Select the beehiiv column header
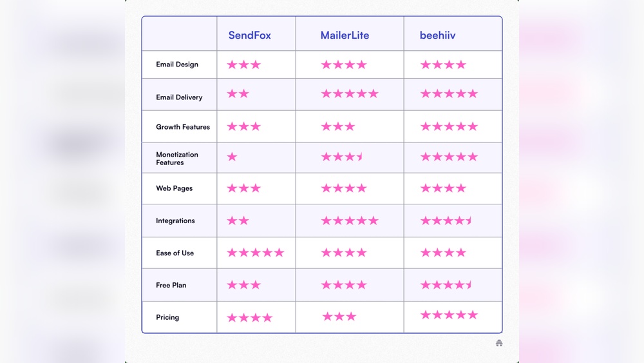Image resolution: width=644 pixels, height=363 pixels. (x=438, y=35)
